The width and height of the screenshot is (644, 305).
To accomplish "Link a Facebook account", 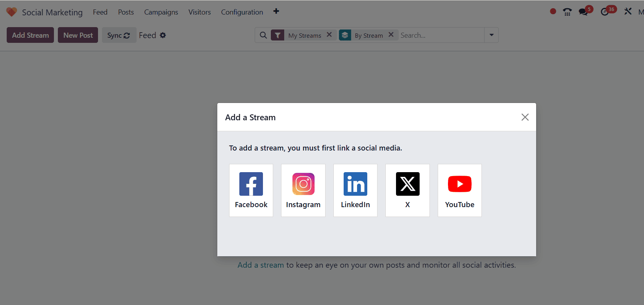I will pos(251,190).
